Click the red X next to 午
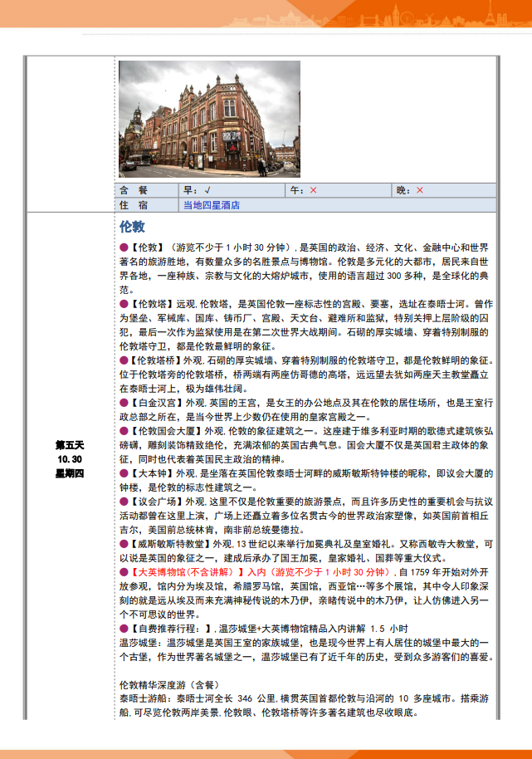Image resolution: width=532 pixels, height=759 pixels. pos(314,190)
